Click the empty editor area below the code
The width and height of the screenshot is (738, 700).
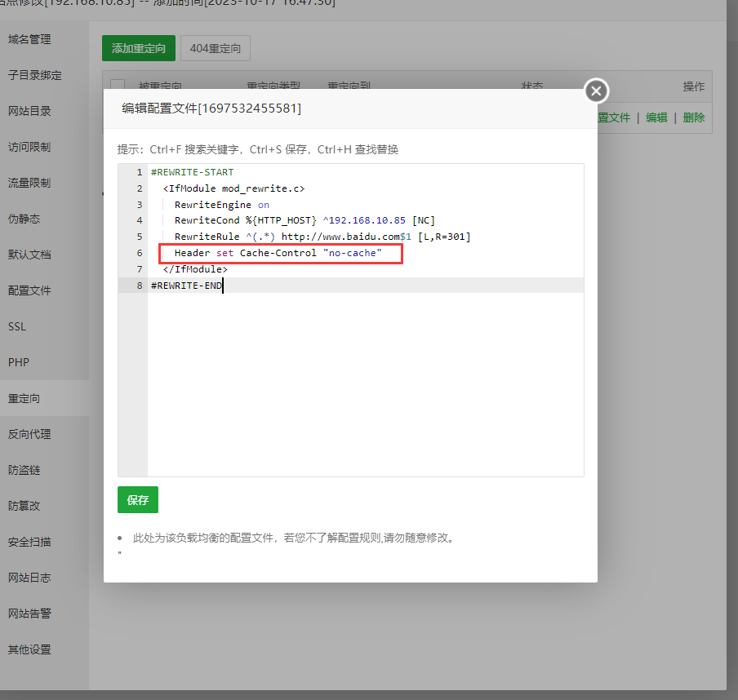366,384
